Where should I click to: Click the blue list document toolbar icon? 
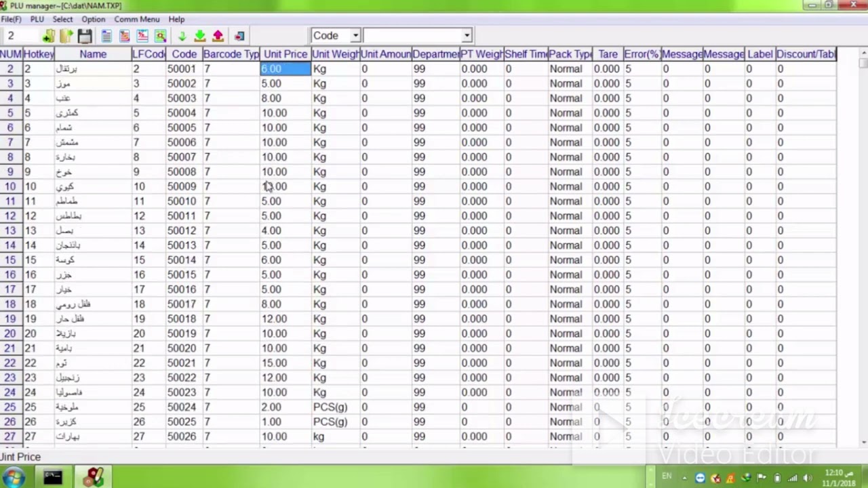pos(106,36)
